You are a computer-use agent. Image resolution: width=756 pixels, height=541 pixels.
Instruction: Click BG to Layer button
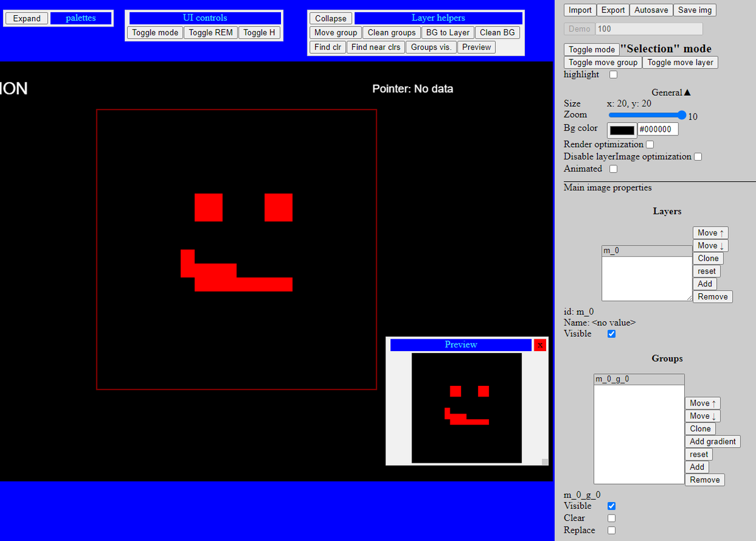pos(447,33)
